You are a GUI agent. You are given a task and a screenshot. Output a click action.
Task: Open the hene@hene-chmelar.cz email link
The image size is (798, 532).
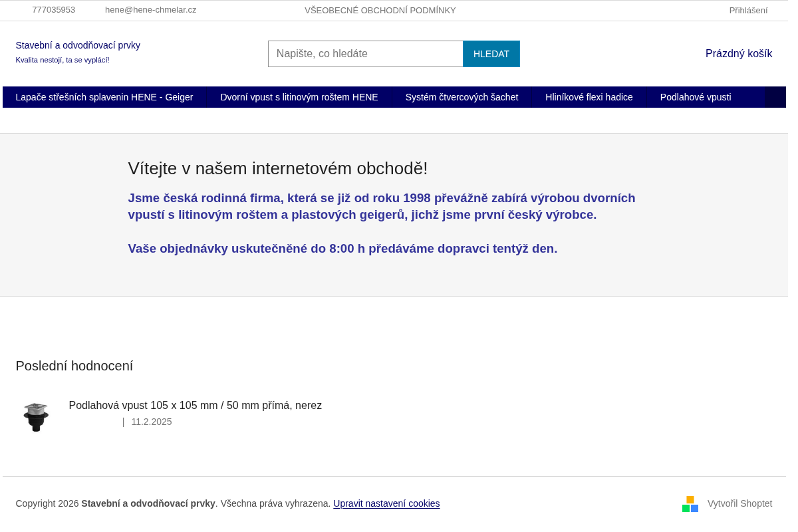click(150, 10)
